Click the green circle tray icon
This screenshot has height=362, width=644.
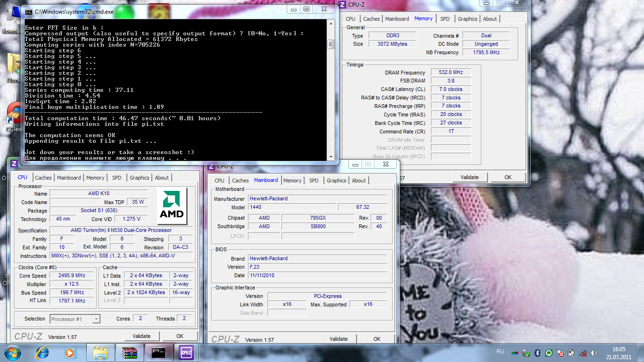[549, 353]
